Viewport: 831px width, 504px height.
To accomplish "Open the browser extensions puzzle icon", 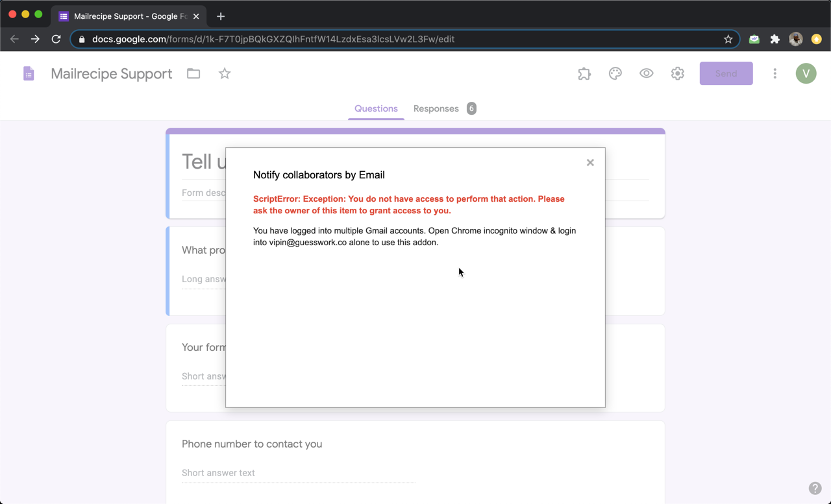I will click(x=775, y=39).
